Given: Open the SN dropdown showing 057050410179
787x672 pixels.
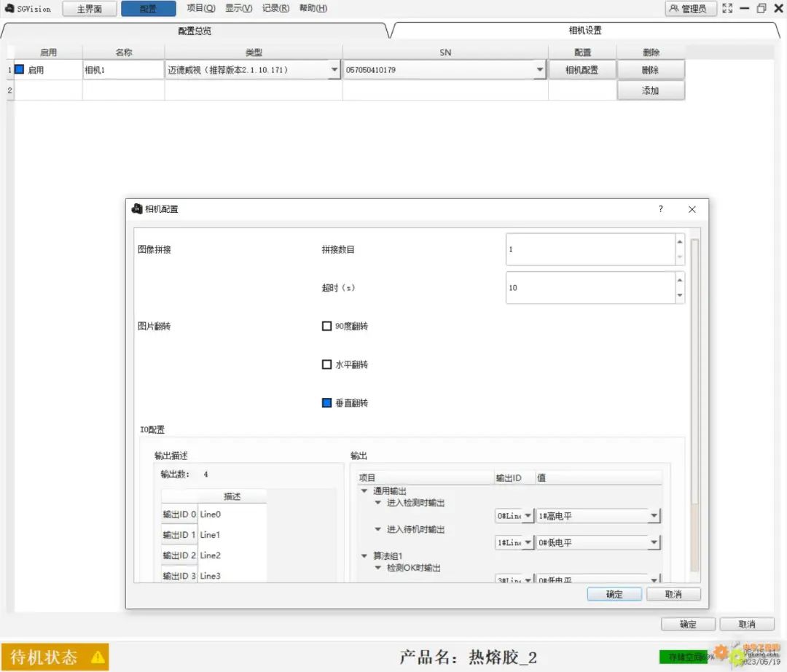Looking at the screenshot, I should click(x=540, y=69).
